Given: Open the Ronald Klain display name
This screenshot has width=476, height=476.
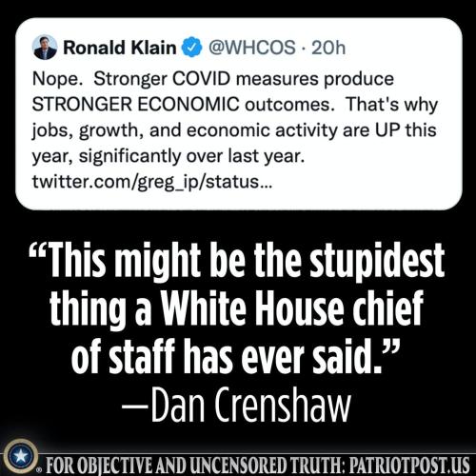Looking at the screenshot, I should coord(120,48).
